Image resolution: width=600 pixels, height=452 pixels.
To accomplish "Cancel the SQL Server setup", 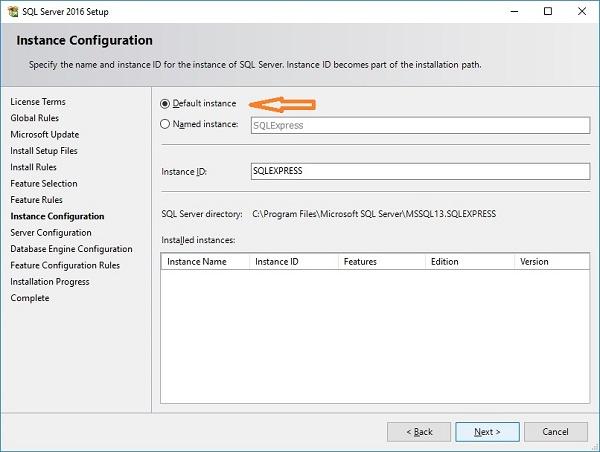I will click(x=555, y=431).
